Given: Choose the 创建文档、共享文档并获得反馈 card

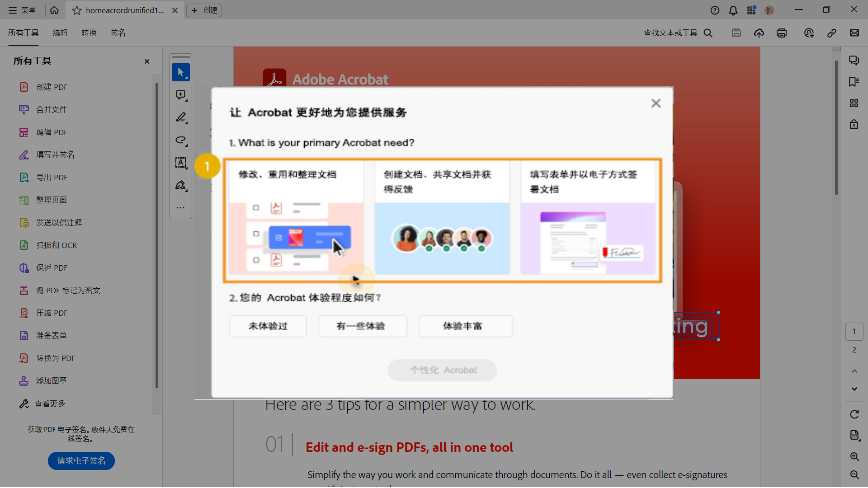Looking at the screenshot, I should click(x=442, y=218).
